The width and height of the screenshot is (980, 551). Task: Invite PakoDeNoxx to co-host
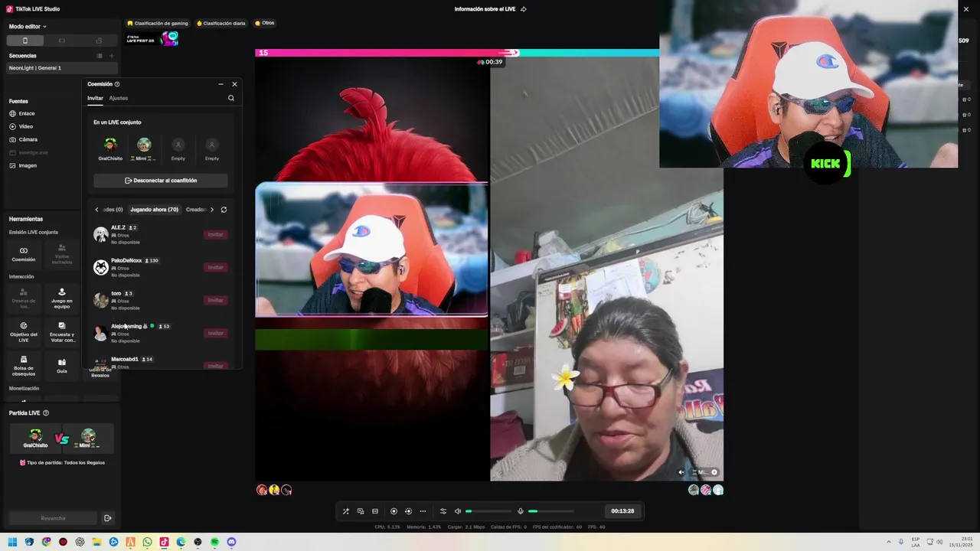(216, 268)
